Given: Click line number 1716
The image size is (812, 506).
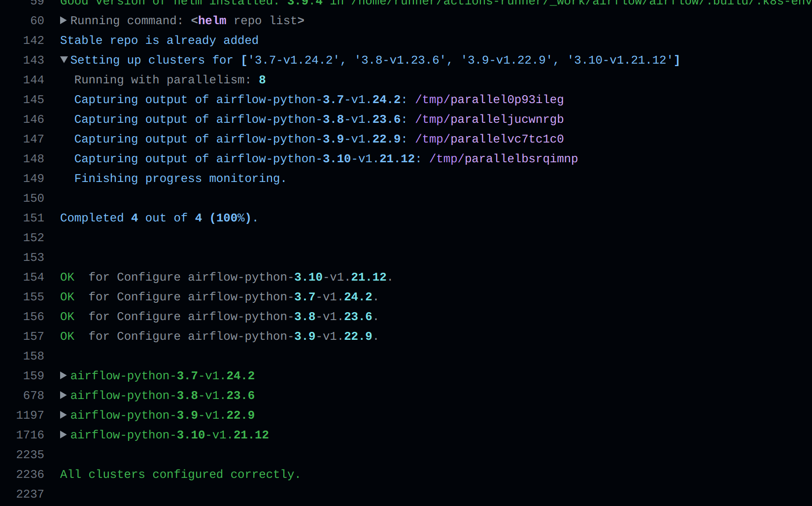Looking at the screenshot, I should point(30,435).
